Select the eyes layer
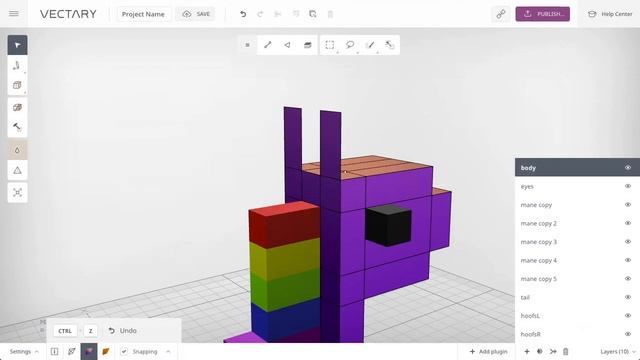This screenshot has height=360, width=640. pyautogui.click(x=577, y=186)
